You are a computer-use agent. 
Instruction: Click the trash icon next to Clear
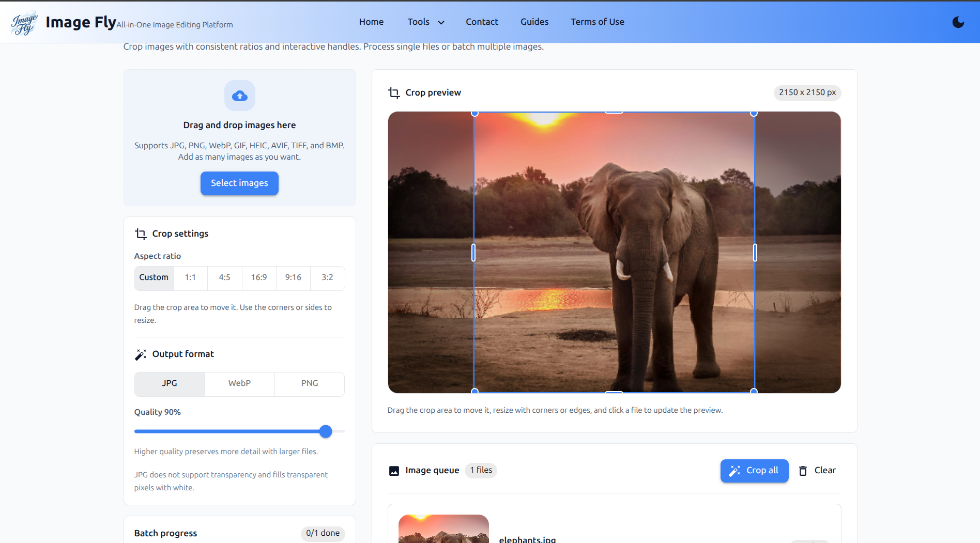point(803,471)
